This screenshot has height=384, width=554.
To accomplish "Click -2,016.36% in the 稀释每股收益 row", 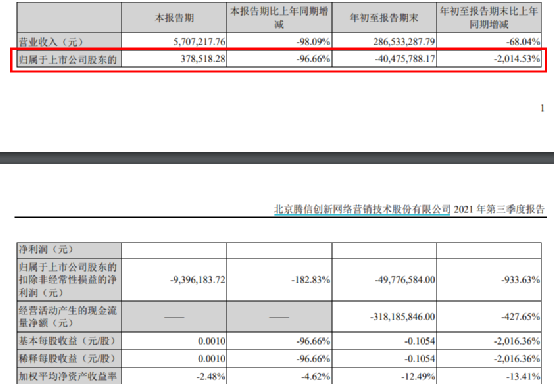I will pos(517,359).
